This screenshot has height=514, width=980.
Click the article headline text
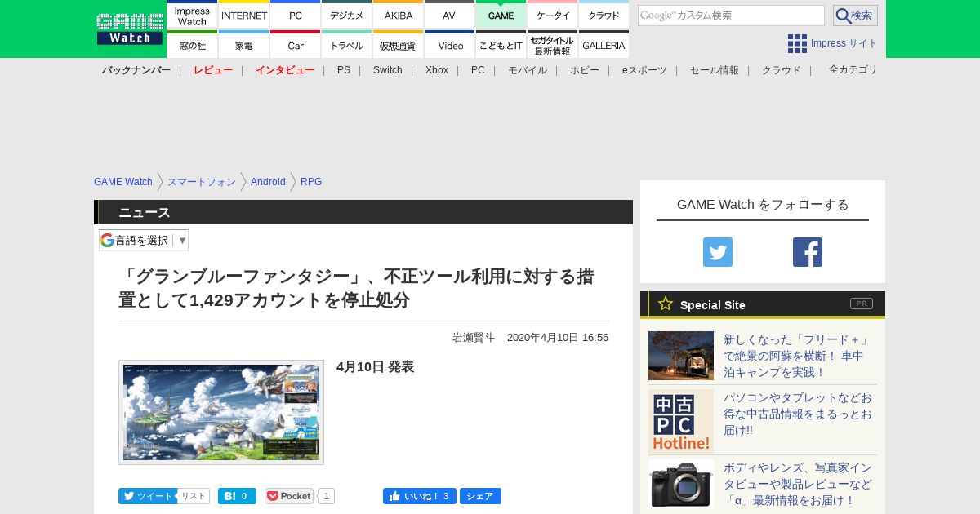(356, 288)
